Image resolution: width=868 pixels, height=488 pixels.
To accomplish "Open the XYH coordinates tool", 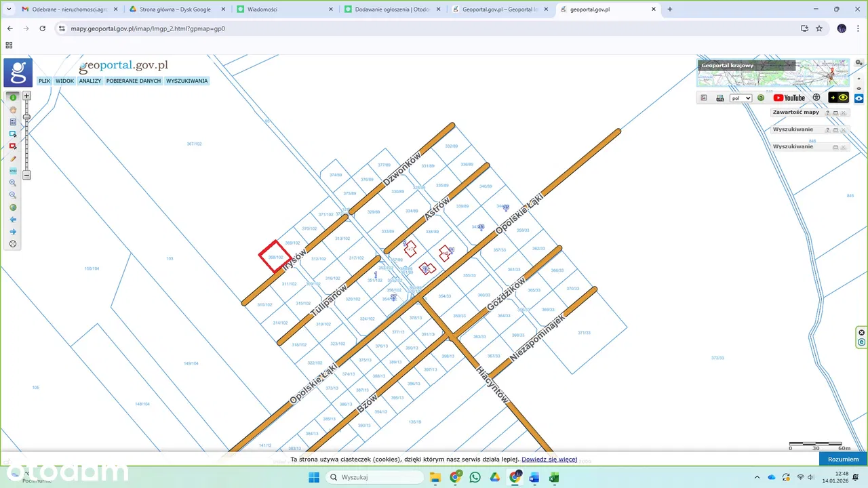I will [x=13, y=171].
